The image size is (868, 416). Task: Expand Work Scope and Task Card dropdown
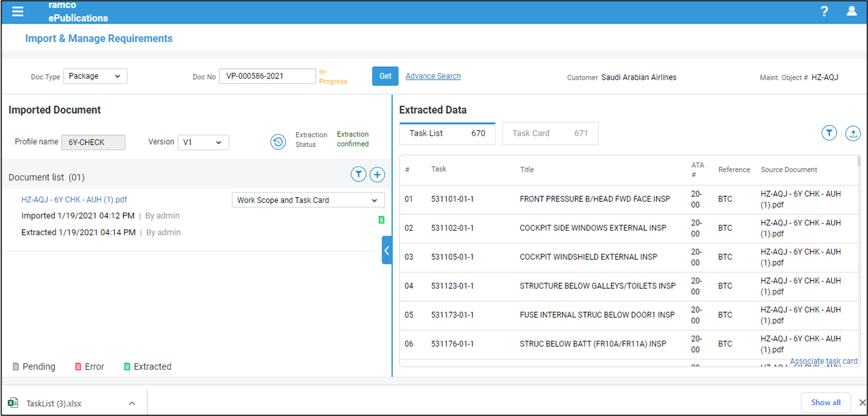tap(308, 200)
